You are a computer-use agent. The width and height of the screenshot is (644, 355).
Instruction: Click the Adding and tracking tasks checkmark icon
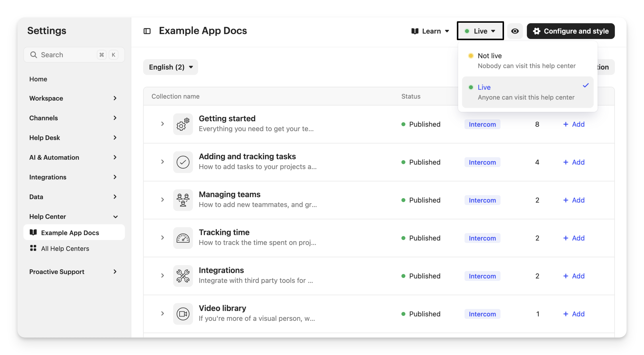[183, 162]
